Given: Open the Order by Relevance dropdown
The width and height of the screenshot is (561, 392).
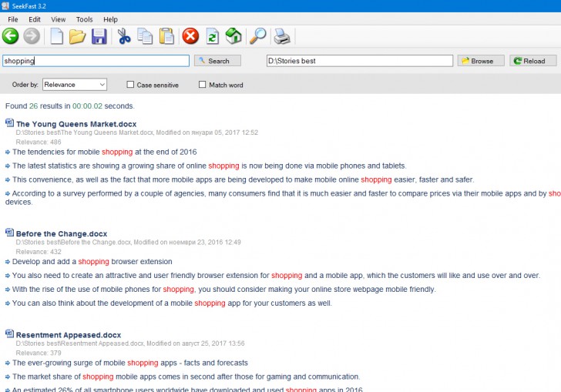Looking at the screenshot, I should (x=75, y=85).
